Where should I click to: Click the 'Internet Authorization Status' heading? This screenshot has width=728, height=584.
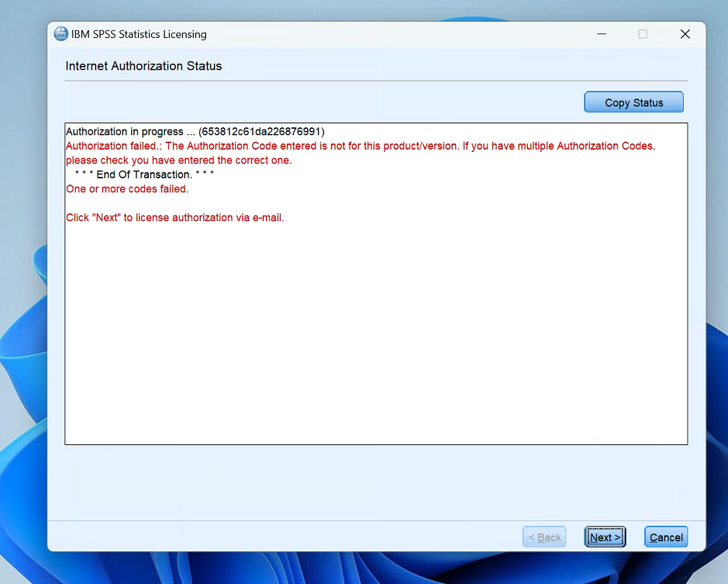click(x=143, y=66)
